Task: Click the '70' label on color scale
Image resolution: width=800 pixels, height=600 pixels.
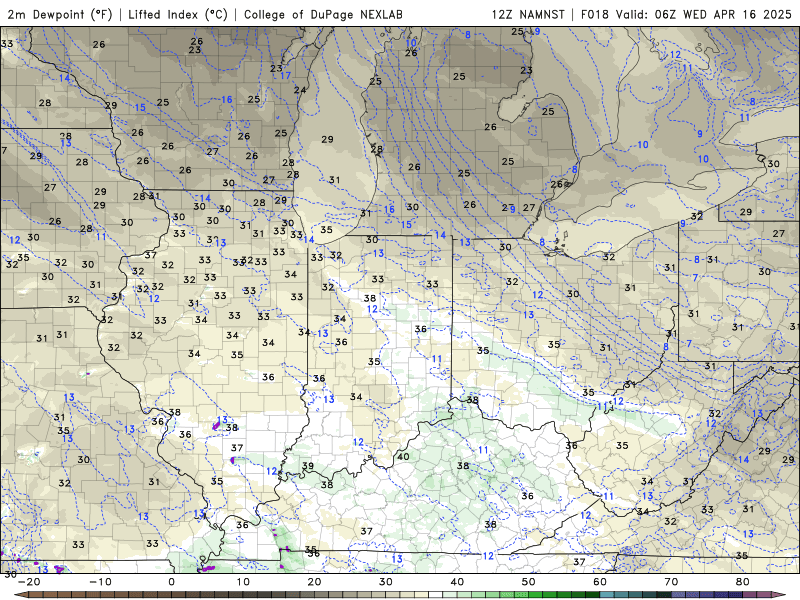Action: tap(671, 582)
